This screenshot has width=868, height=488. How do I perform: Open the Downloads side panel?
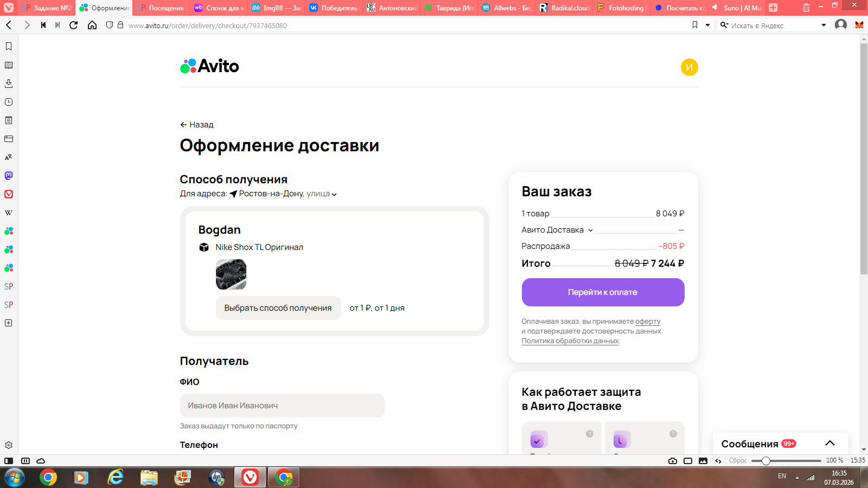pyautogui.click(x=9, y=84)
